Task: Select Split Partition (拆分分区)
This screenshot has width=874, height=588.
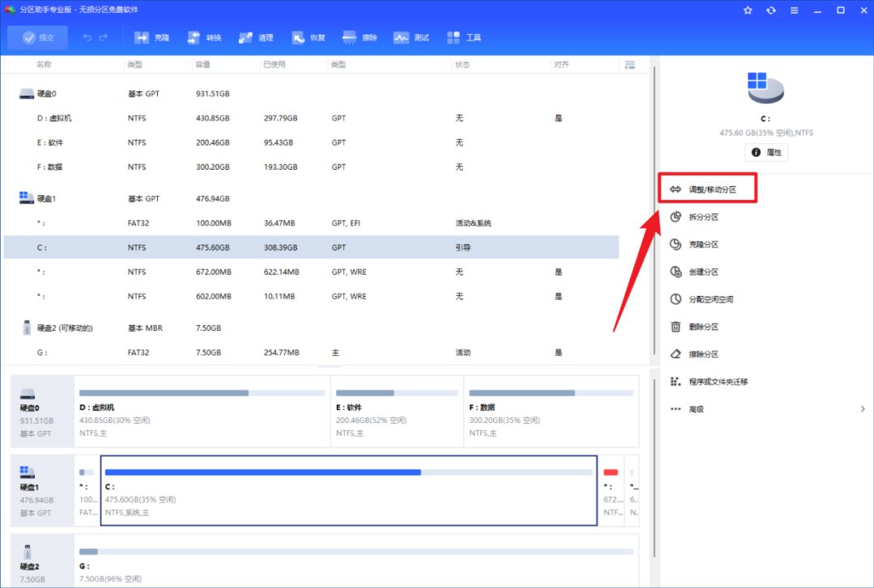Action: (694, 217)
